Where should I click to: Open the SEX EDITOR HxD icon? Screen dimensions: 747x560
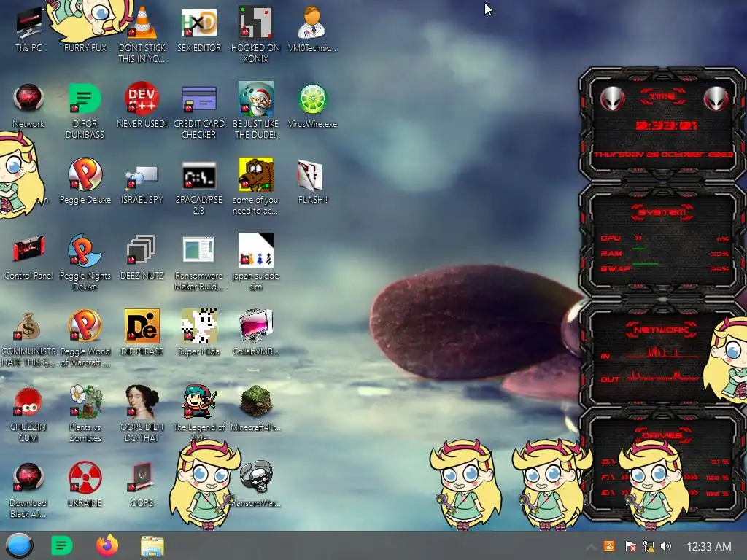tap(198, 29)
